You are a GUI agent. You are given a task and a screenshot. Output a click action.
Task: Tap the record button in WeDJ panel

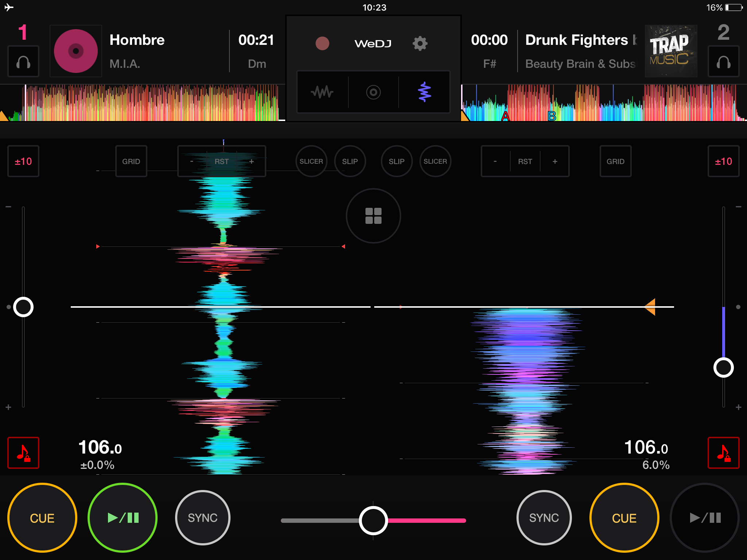322,43
